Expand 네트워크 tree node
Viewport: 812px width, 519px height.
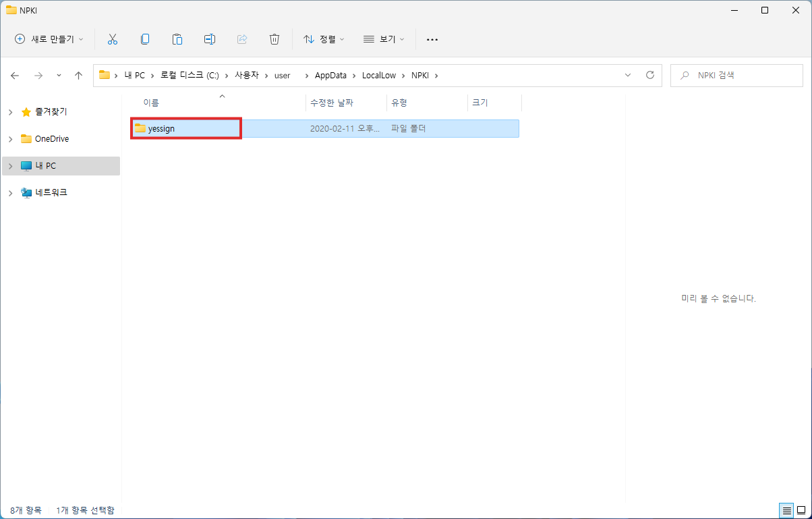coord(10,193)
